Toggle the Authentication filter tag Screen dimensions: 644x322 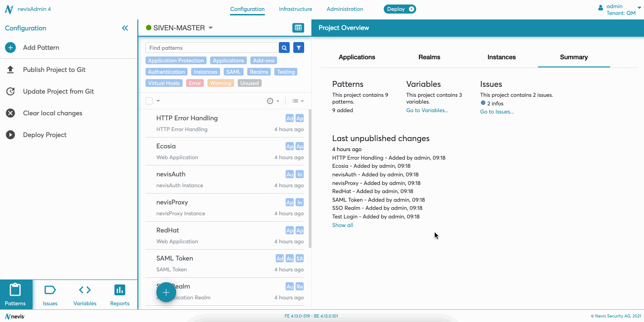coord(166,72)
